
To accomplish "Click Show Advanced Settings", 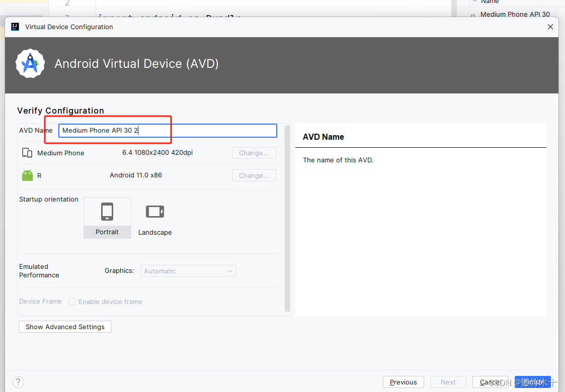I will tap(64, 327).
